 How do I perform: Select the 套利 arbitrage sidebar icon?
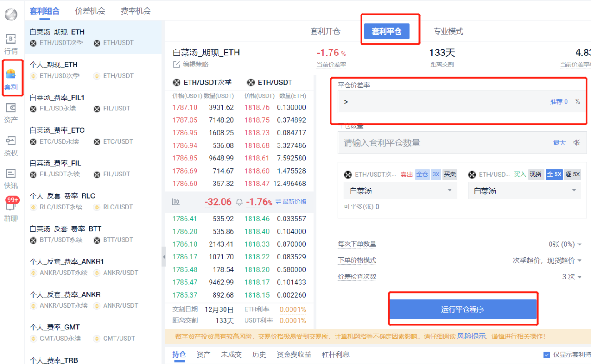(11, 79)
